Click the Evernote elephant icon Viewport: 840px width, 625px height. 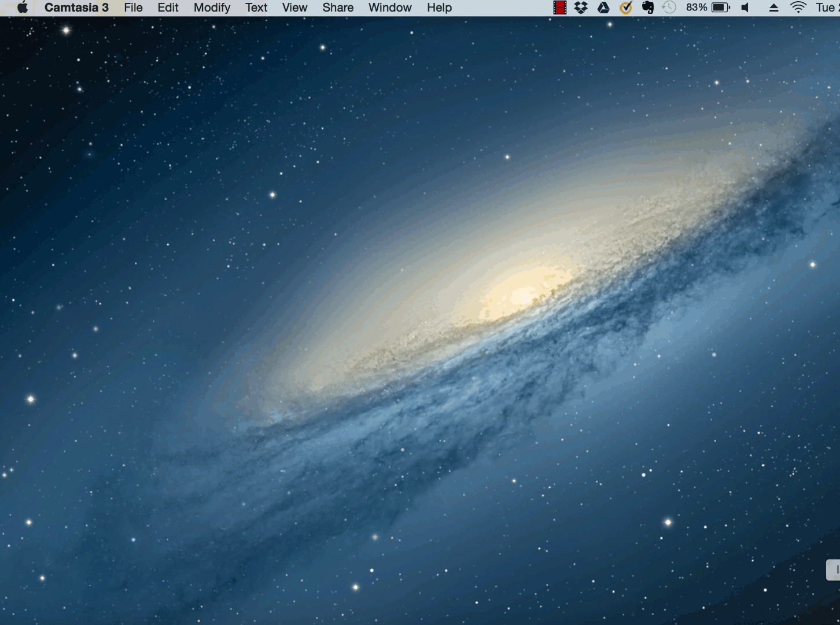click(647, 8)
